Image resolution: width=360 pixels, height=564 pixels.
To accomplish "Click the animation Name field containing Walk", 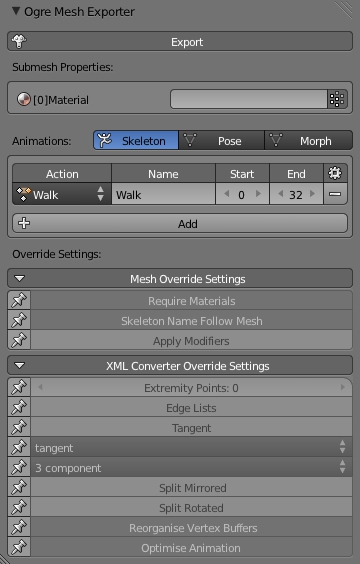I will pos(164,194).
